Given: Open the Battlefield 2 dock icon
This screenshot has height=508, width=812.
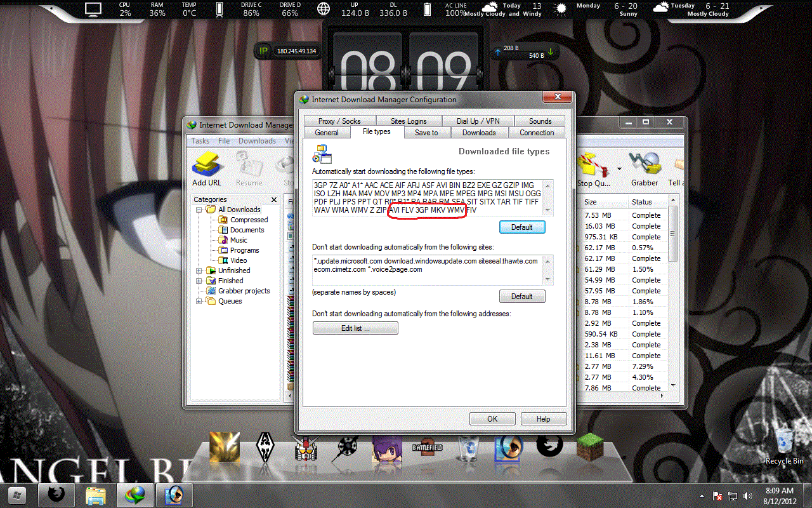Looking at the screenshot, I should 427,448.
